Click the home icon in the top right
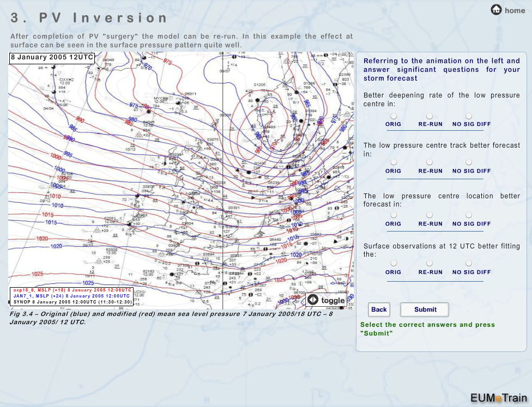The image size is (532, 407). click(497, 10)
